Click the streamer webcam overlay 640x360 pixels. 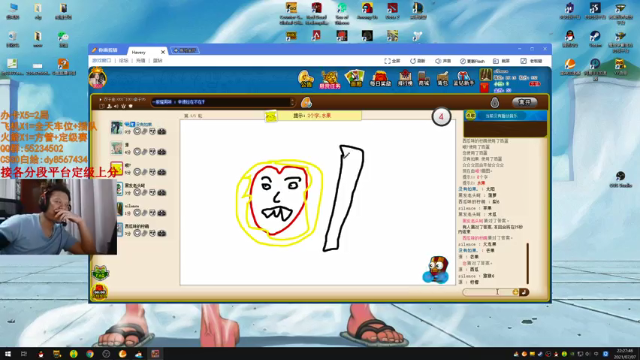pos(58,217)
